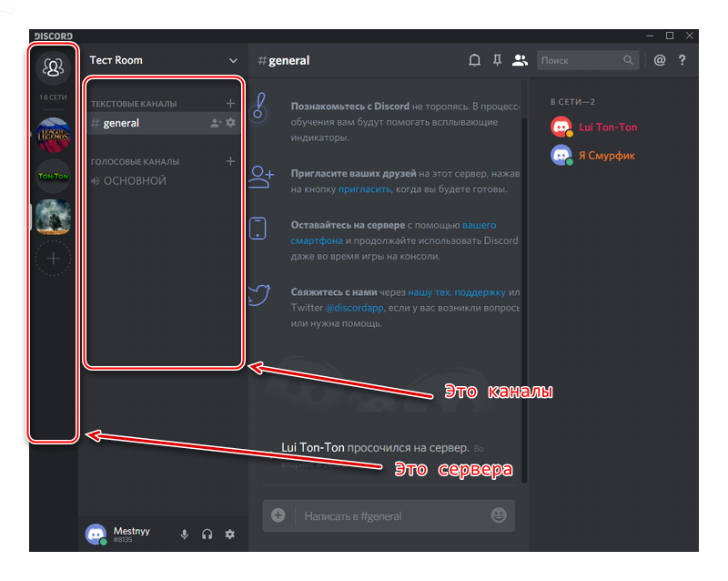This screenshot has height=581, width=728.
Task: Create invite for the general channel
Action: [216, 123]
